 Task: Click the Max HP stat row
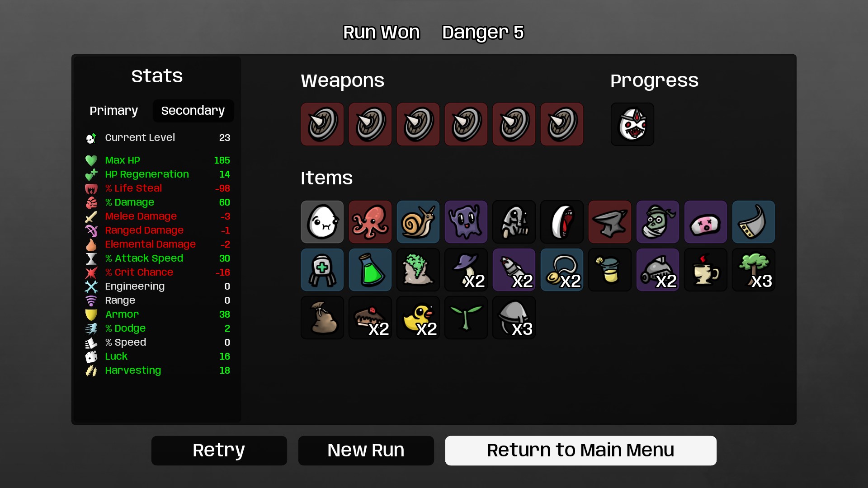[157, 160]
